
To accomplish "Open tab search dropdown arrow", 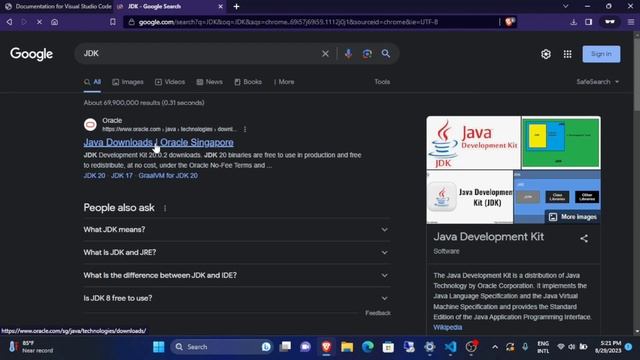I will click(x=565, y=7).
